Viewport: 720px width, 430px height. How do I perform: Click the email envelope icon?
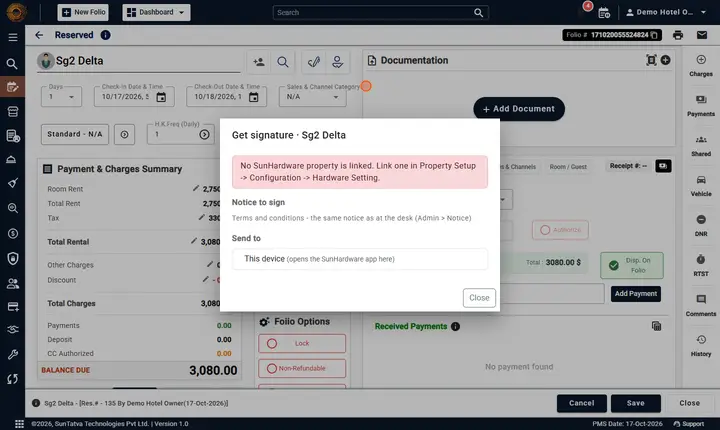(702, 35)
